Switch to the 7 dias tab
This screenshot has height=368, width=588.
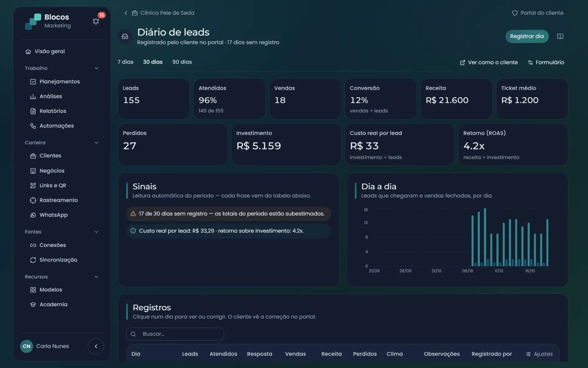click(125, 62)
